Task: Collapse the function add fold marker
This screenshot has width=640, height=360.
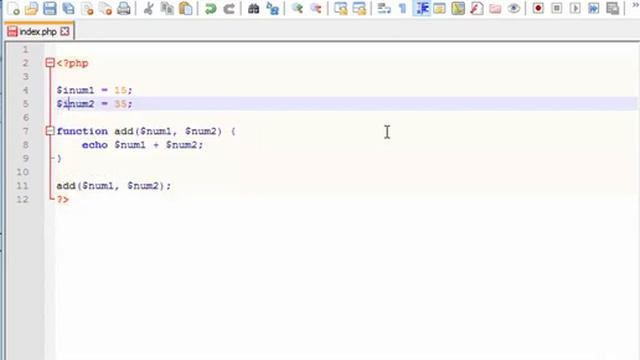Action: 50,131
